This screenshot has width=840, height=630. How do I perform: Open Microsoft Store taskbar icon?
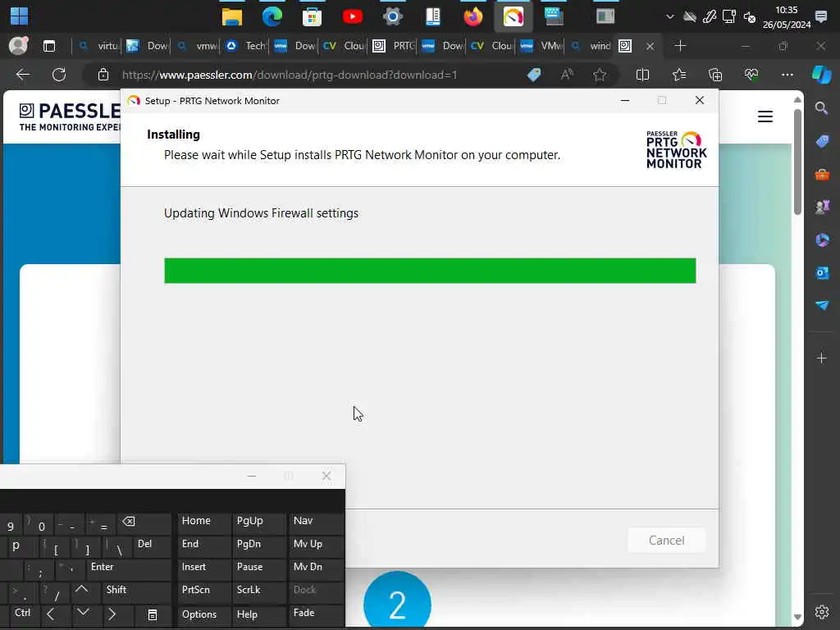[312, 16]
